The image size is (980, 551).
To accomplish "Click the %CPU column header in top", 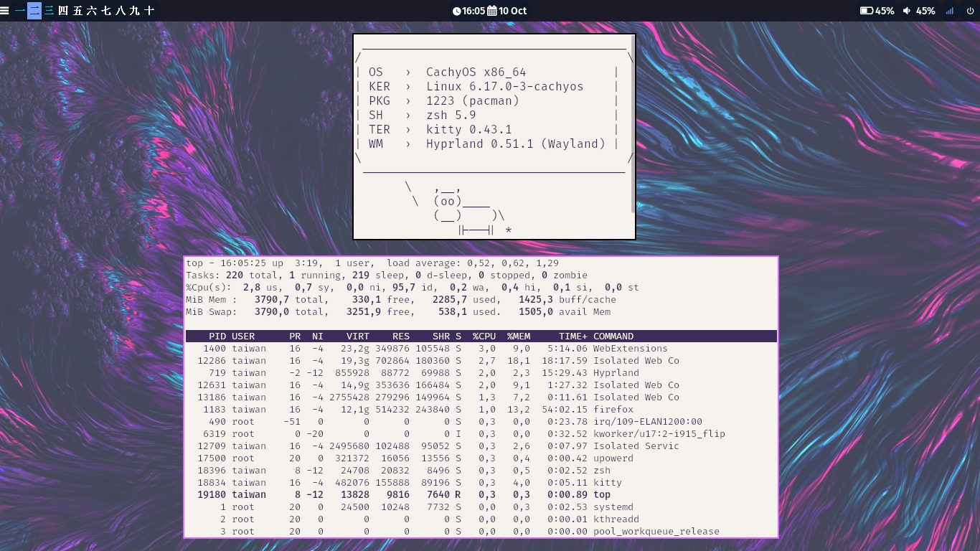I will 484,336.
